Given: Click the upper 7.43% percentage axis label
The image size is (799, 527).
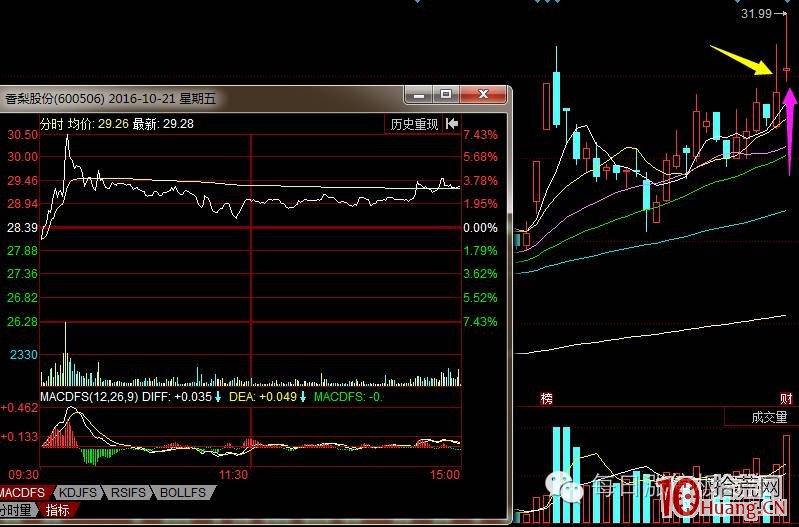Looking at the screenshot, I should point(480,135).
